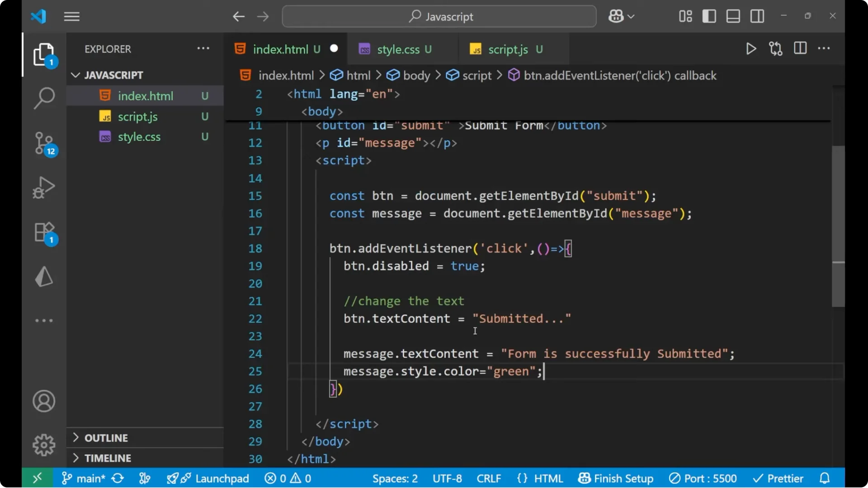Open the Accounts icon in the activity bar

[44, 401]
